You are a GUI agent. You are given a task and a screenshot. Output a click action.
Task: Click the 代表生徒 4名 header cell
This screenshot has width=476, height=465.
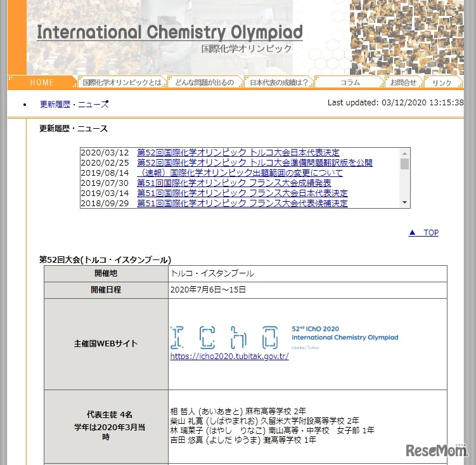click(x=106, y=426)
